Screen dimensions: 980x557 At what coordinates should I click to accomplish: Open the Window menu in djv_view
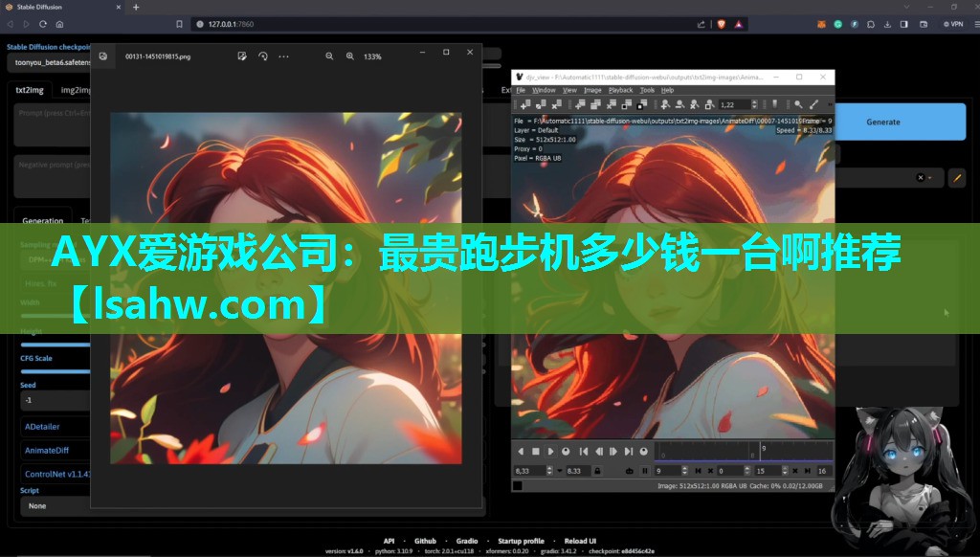544,90
